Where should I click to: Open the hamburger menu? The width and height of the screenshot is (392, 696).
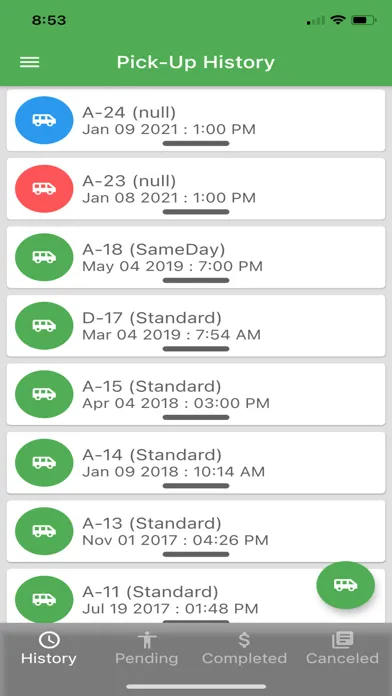[x=30, y=62]
